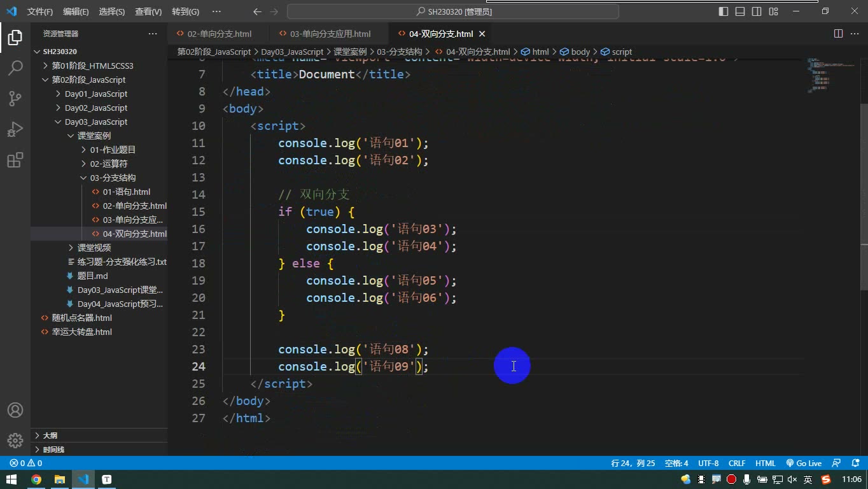The width and height of the screenshot is (868, 489).
Task: Open Chrome from the Windows taskbar
Action: point(36,479)
